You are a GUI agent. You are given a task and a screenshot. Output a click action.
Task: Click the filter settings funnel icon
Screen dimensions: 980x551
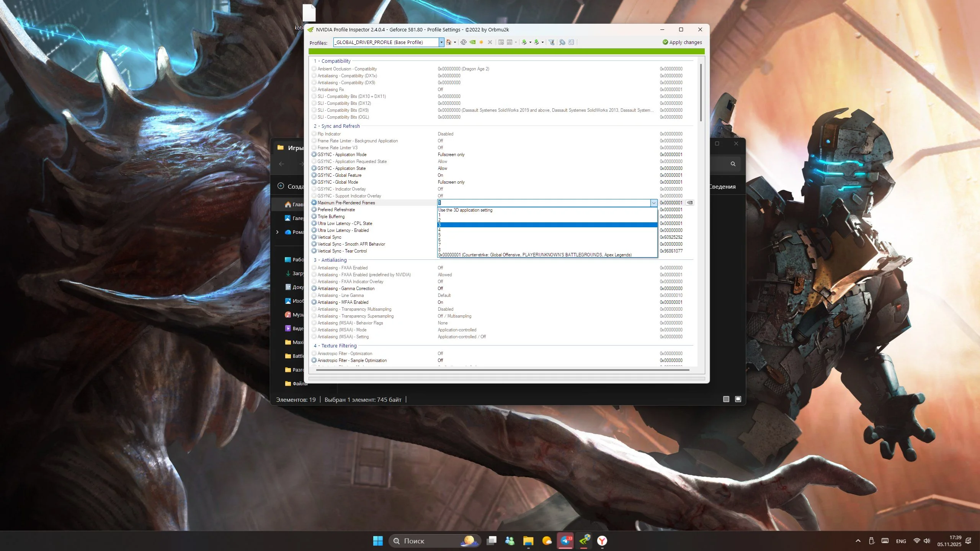tap(551, 42)
